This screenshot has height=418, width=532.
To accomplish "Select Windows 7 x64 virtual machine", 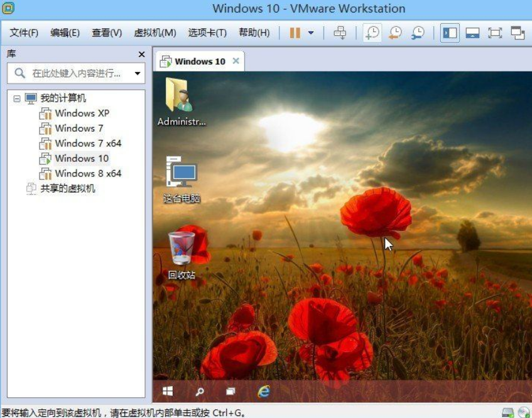I will coord(88,143).
